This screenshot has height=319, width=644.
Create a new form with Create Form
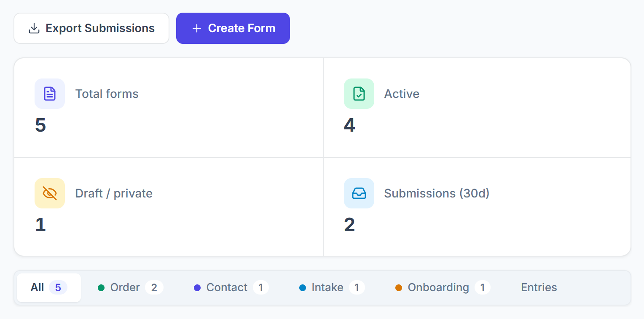233,28
